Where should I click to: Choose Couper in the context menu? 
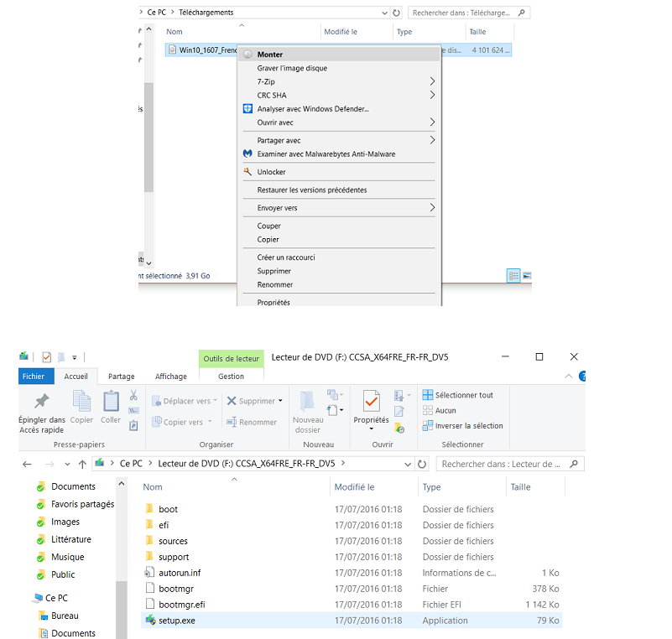click(x=339, y=226)
